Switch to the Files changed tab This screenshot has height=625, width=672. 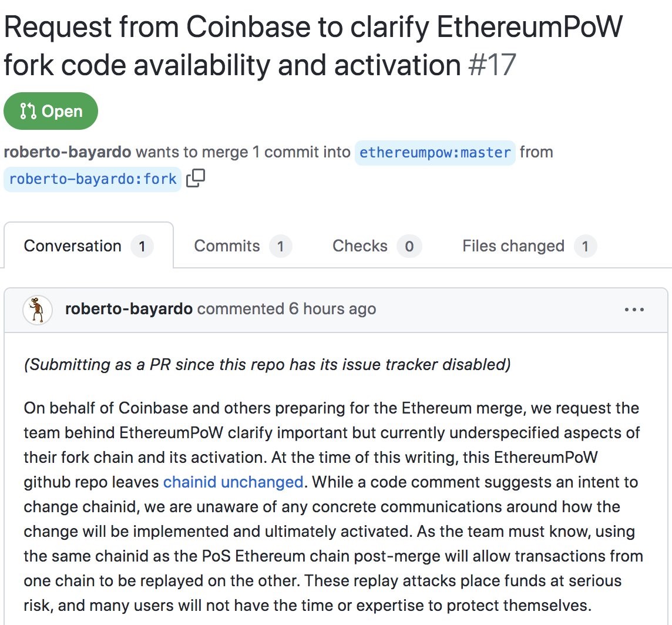pyautogui.click(x=513, y=246)
